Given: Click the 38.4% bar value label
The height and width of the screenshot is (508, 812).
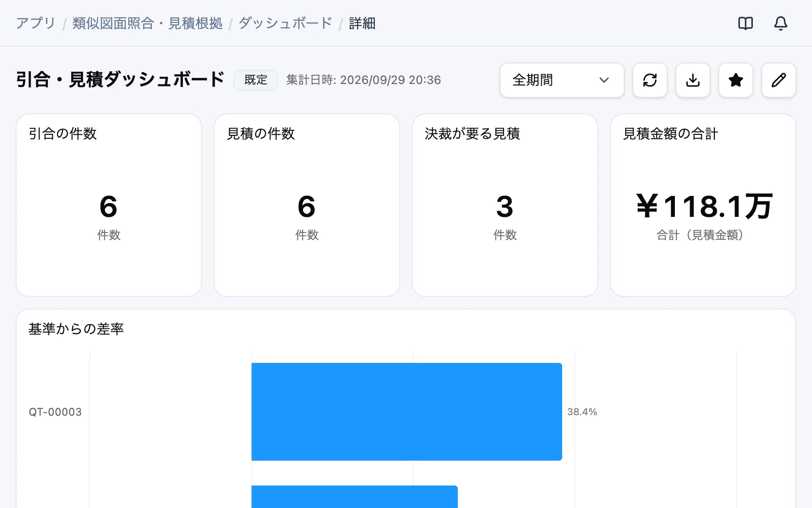Looking at the screenshot, I should 582,412.
